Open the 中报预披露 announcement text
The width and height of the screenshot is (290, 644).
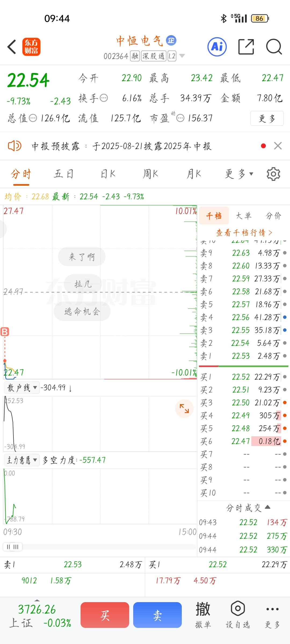(x=121, y=146)
